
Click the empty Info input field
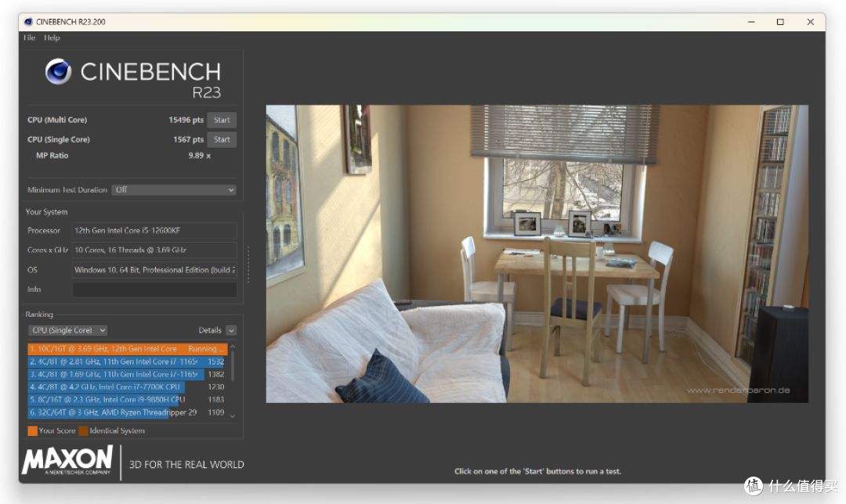click(154, 290)
